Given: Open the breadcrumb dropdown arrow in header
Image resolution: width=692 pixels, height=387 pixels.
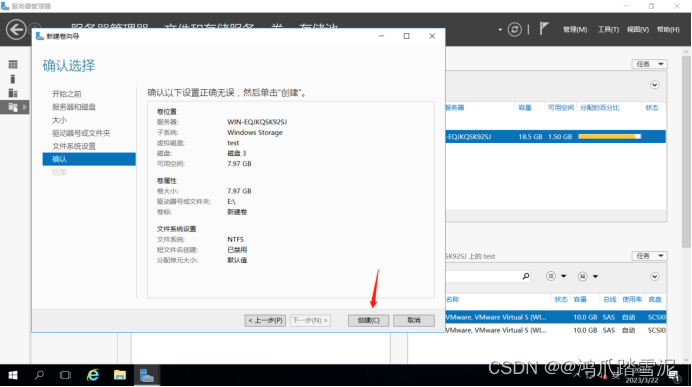Looking at the screenshot, I should 500,30.
